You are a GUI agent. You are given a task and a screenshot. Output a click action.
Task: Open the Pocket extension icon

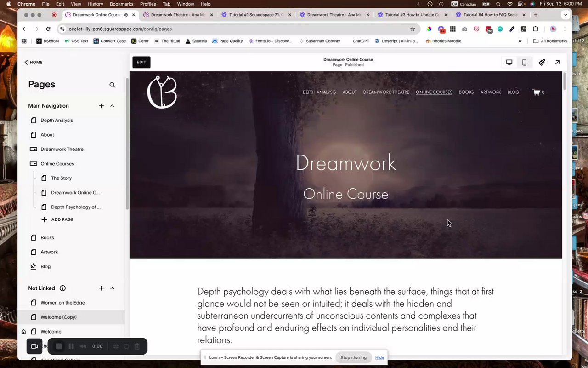(x=476, y=29)
